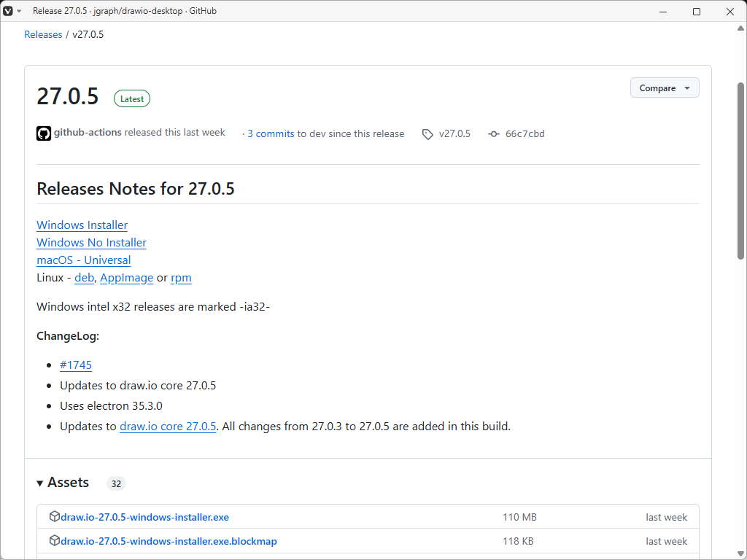The image size is (747, 560).
Task: Download draw.io-27.0.5-windows-installer.exe.blockmap file
Action: pyautogui.click(x=169, y=542)
